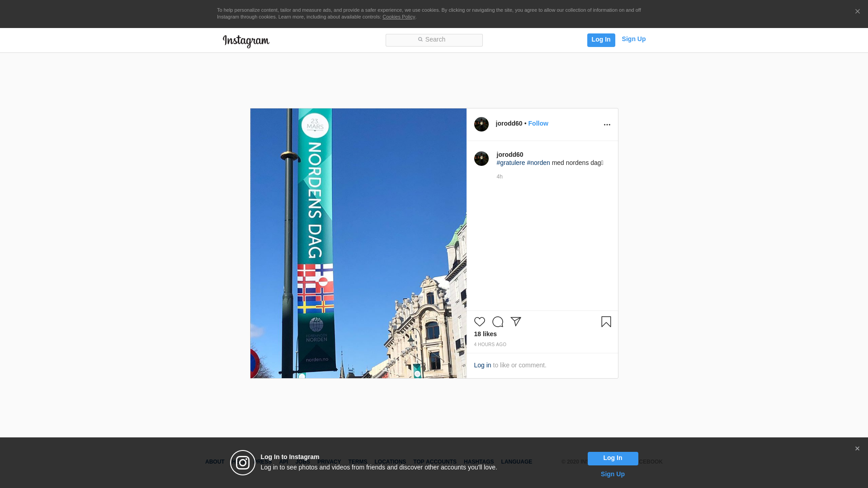The image size is (868, 488).
Task: Open the #norden hashtag link
Action: (538, 163)
